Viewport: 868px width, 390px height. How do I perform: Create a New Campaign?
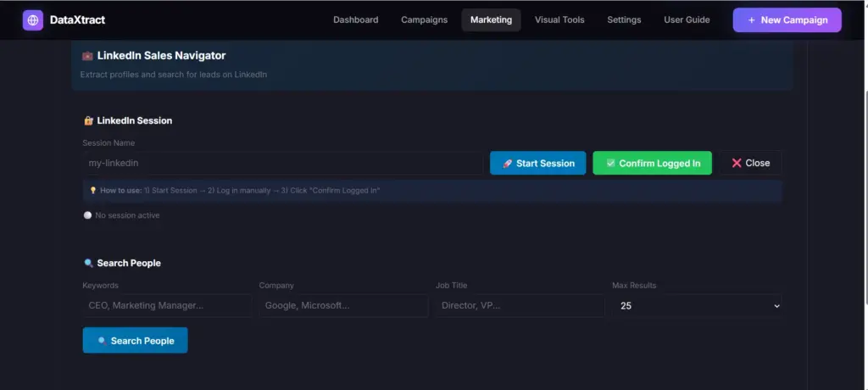(787, 20)
